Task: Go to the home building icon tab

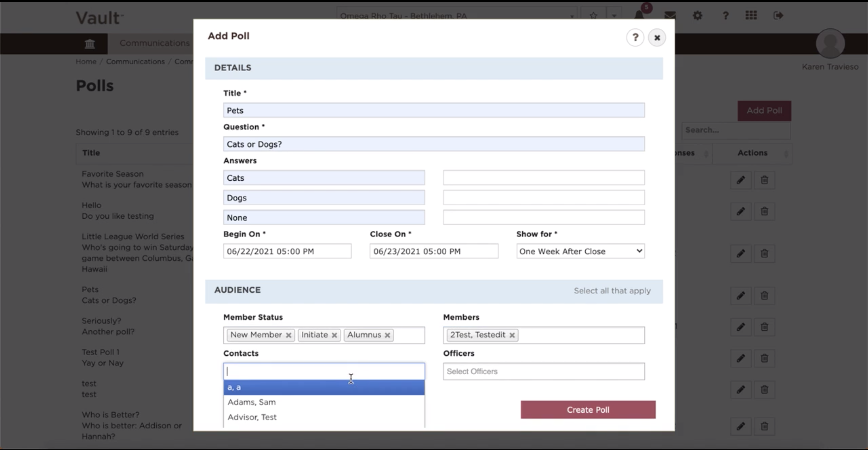Action: (90, 43)
